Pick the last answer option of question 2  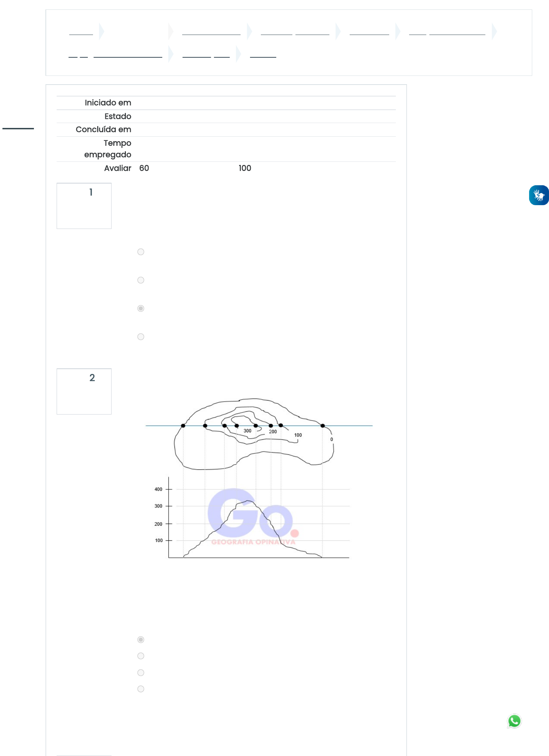click(141, 689)
